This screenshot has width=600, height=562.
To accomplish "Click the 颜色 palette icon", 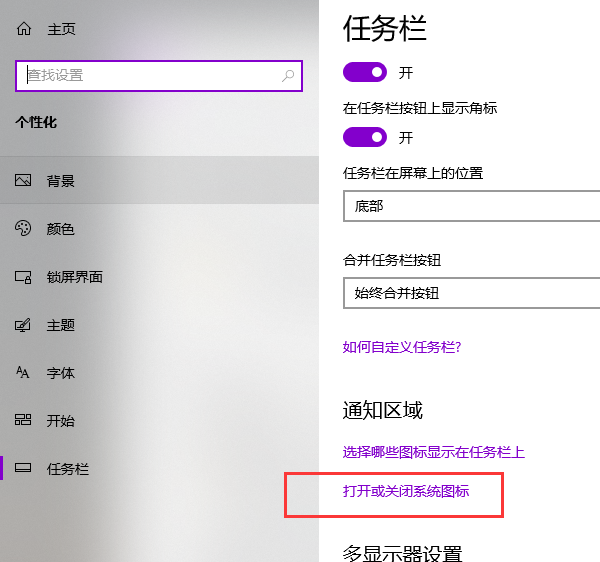I will click(x=23, y=228).
